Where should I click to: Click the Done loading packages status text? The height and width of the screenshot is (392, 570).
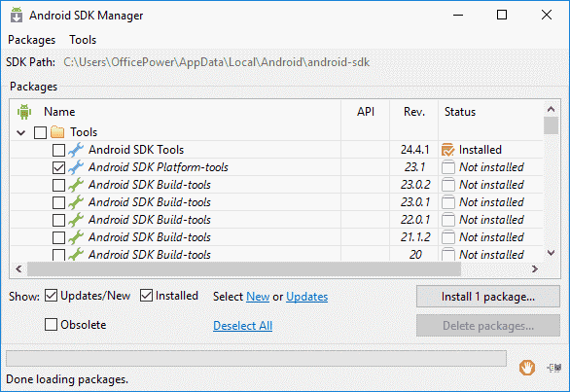(x=67, y=379)
